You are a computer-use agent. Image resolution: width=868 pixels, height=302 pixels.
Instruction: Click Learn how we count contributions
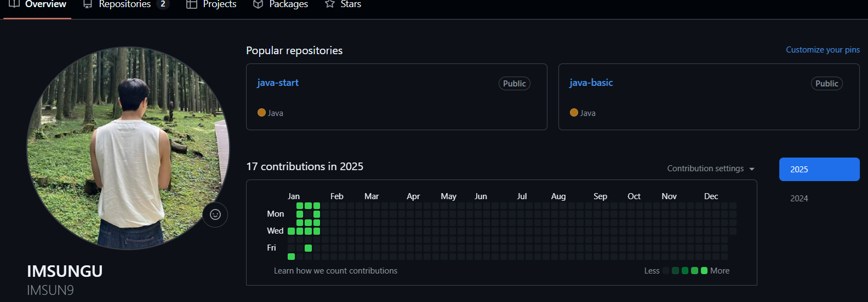(x=335, y=271)
